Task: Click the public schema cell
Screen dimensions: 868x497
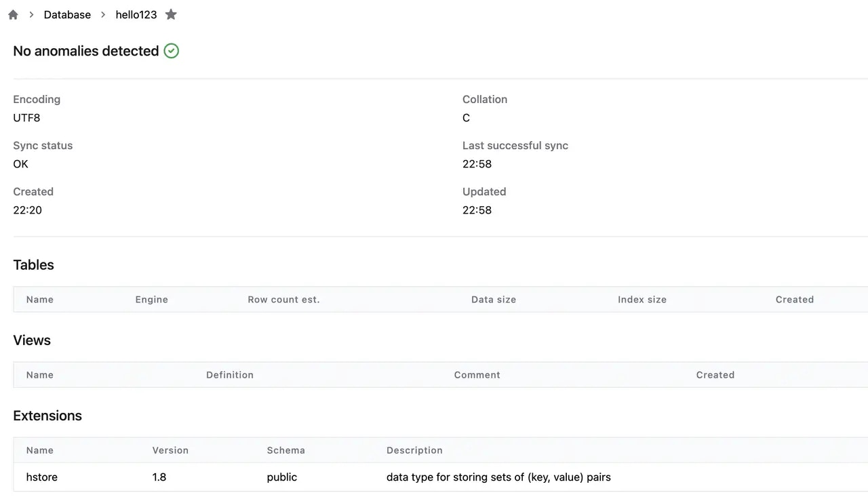Action: point(282,477)
